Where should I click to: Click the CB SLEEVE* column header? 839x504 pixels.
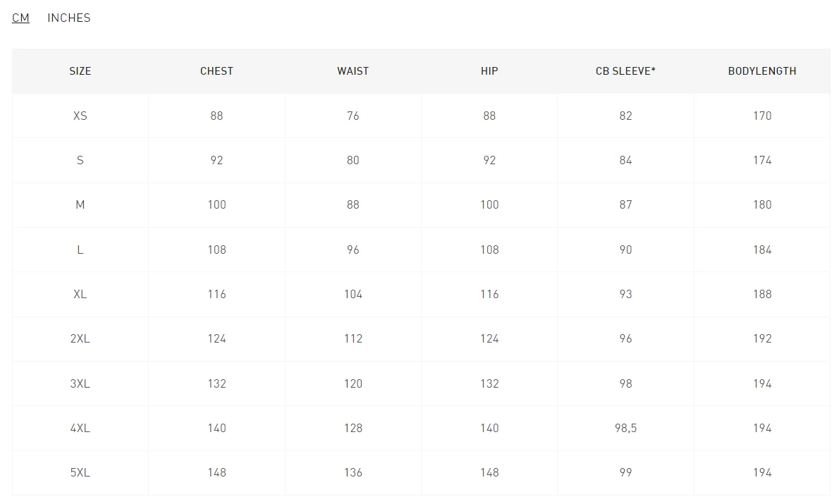(x=625, y=71)
